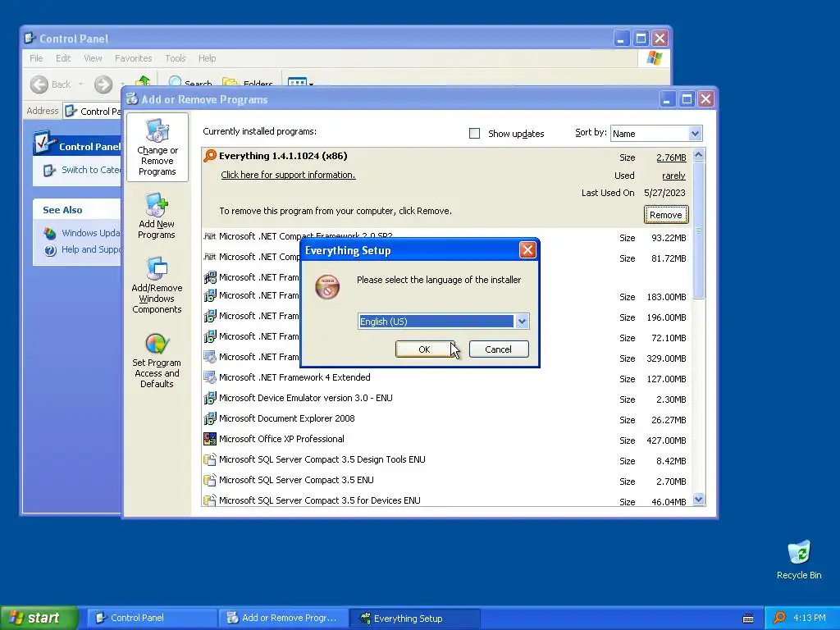Click Search in Control Panel toolbar
The image size is (840, 630).
(x=190, y=83)
